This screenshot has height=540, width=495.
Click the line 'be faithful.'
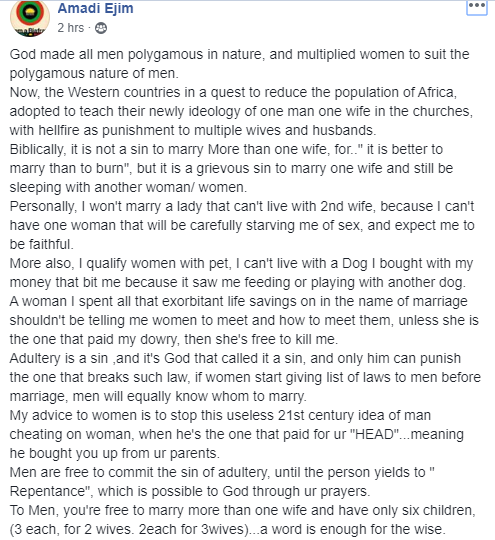pos(41,244)
